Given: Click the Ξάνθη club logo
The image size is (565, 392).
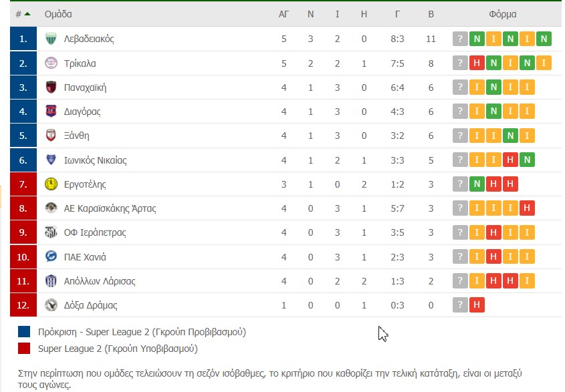Looking at the screenshot, I should coord(51,136).
